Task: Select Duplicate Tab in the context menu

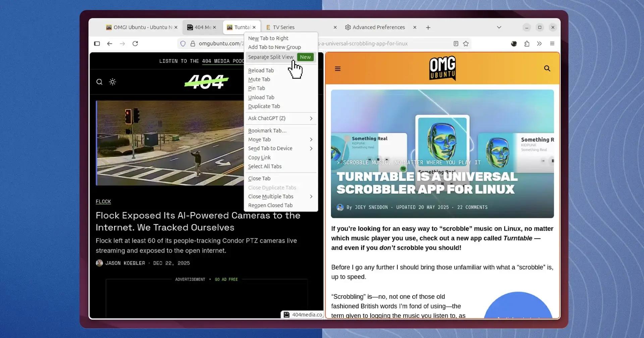Action: pos(264,106)
